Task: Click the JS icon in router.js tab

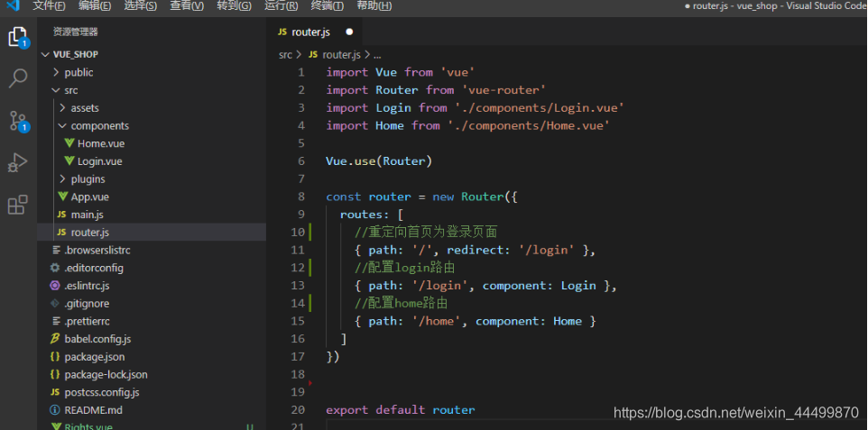Action: click(282, 32)
